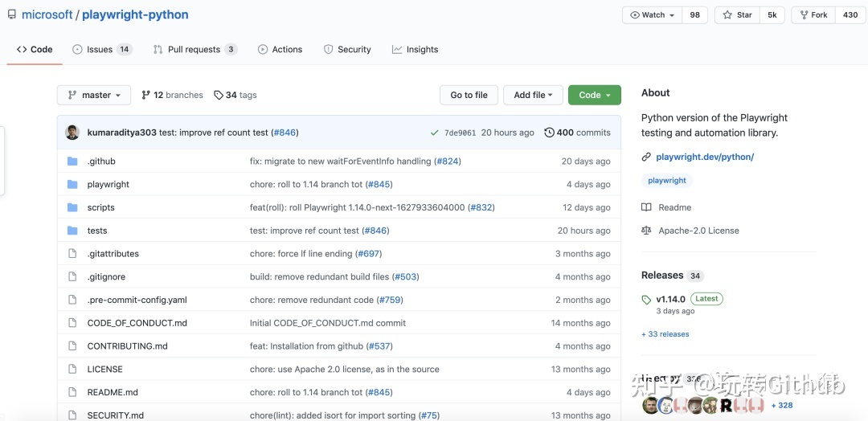Image resolution: width=868 pixels, height=421 pixels.
Task: Open the tests folder icon
Action: click(72, 231)
